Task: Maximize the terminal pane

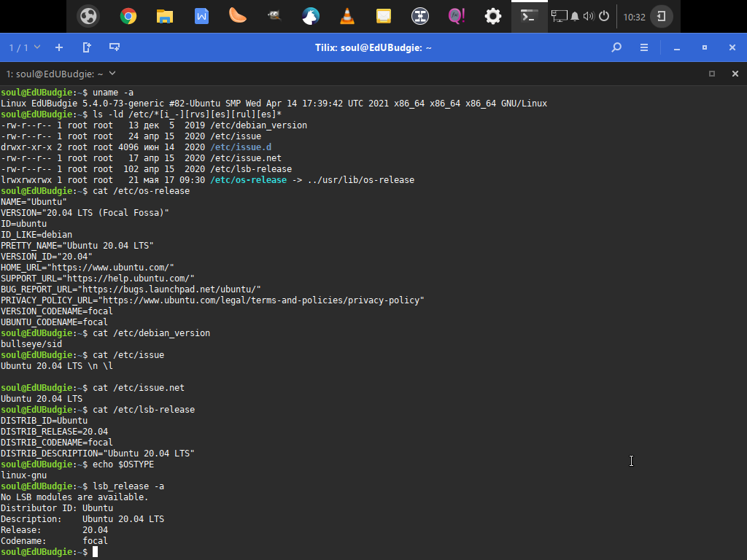Action: (712, 74)
